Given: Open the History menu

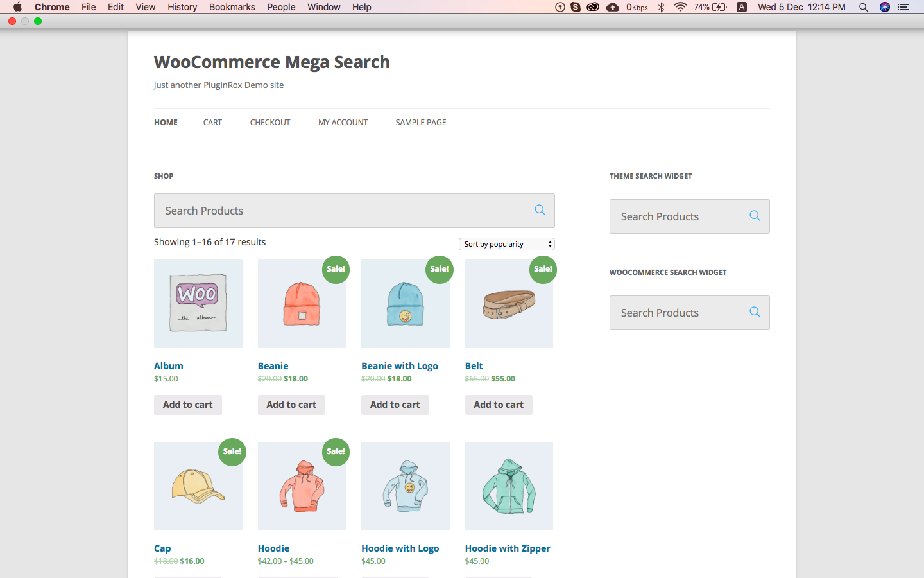Looking at the screenshot, I should (182, 7).
